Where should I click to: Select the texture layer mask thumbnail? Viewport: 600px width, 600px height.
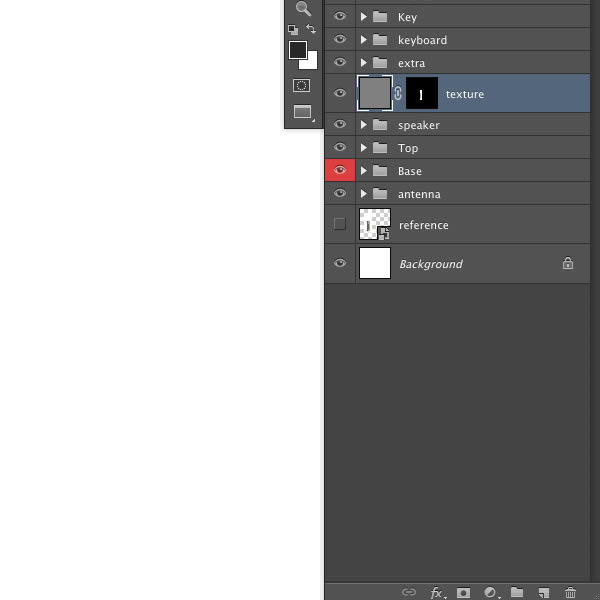click(x=422, y=93)
